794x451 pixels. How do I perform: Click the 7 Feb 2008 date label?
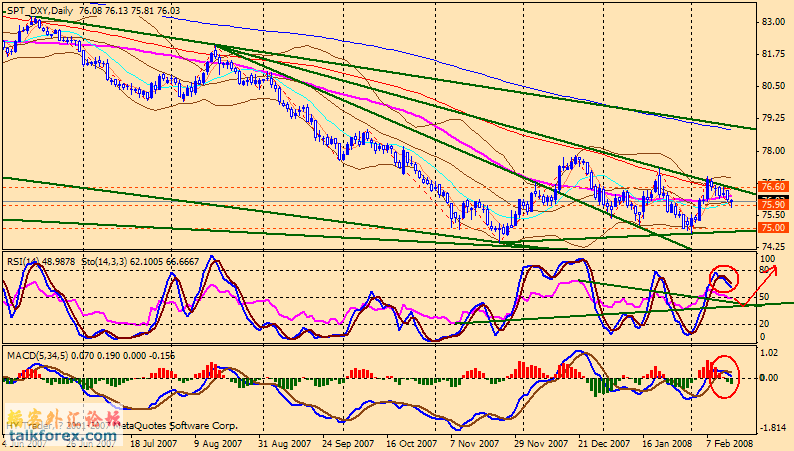(729, 443)
